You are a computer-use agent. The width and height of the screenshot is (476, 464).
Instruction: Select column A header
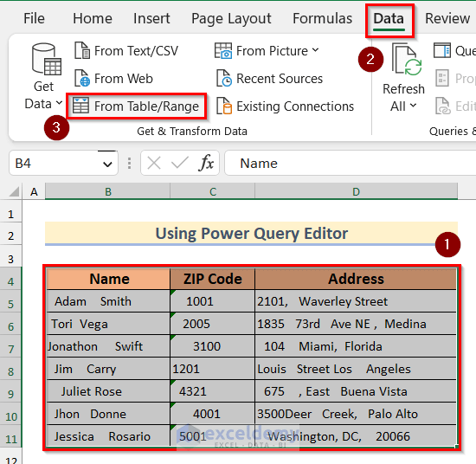tap(34, 191)
